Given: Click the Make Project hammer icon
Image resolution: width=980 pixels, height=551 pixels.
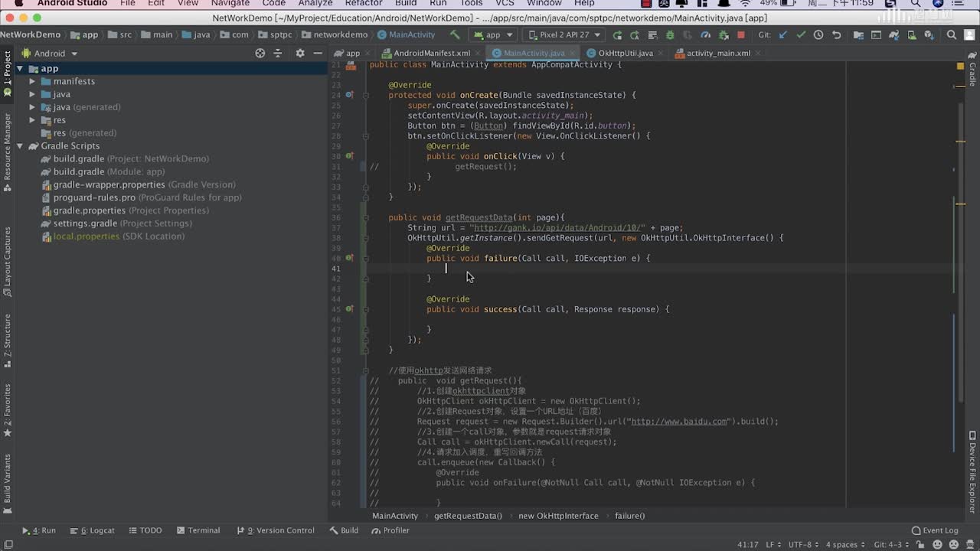Looking at the screenshot, I should [x=455, y=34].
